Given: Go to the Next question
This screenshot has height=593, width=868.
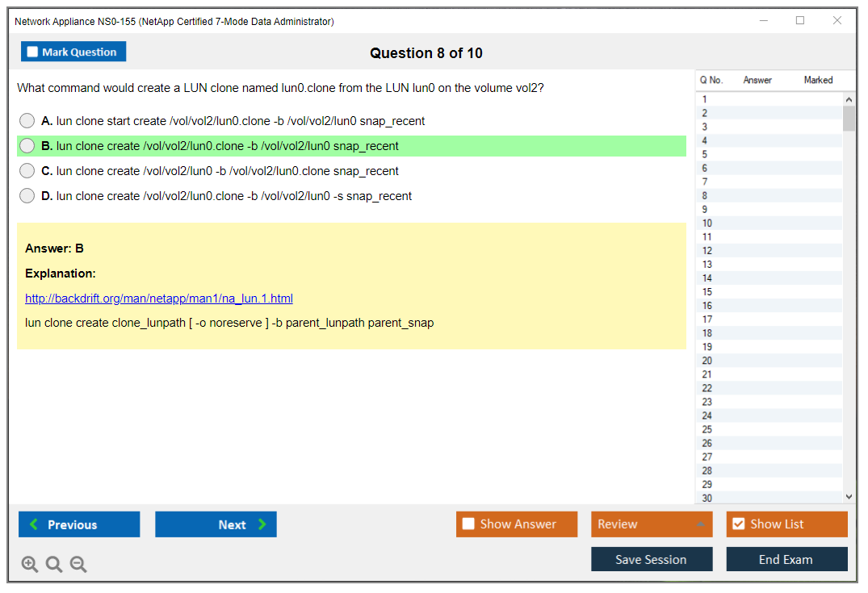Looking at the screenshot, I should (x=216, y=524).
